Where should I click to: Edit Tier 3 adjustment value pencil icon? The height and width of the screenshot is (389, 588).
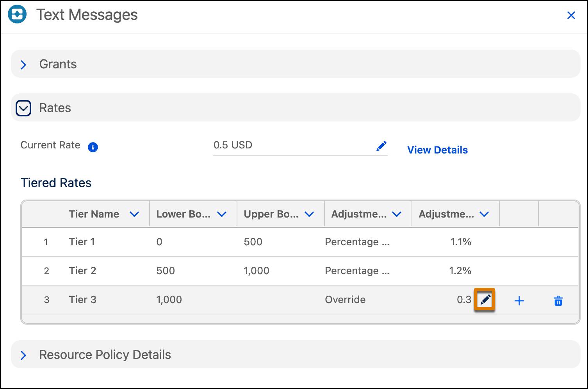[x=485, y=300]
